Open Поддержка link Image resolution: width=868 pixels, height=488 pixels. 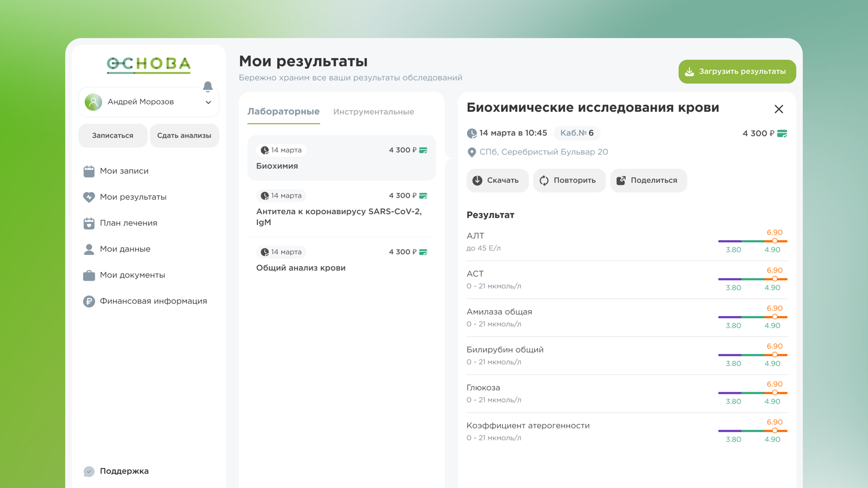point(116,471)
